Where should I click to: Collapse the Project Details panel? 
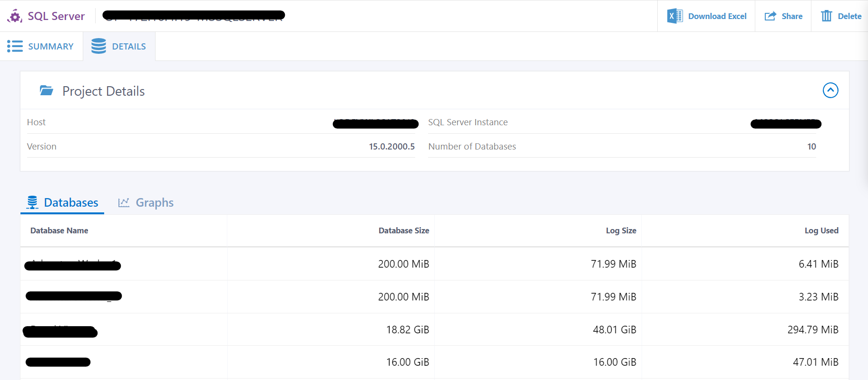[x=830, y=90]
